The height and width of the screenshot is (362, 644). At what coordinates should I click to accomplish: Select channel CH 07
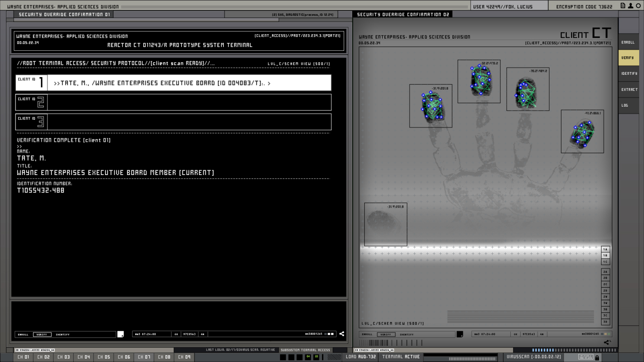click(x=144, y=357)
